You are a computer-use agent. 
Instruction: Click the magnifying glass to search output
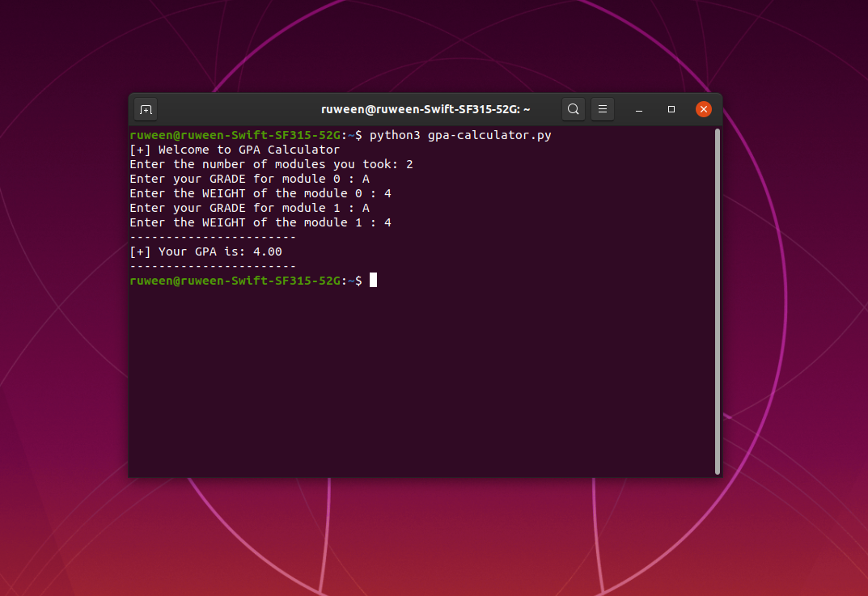[x=573, y=108]
